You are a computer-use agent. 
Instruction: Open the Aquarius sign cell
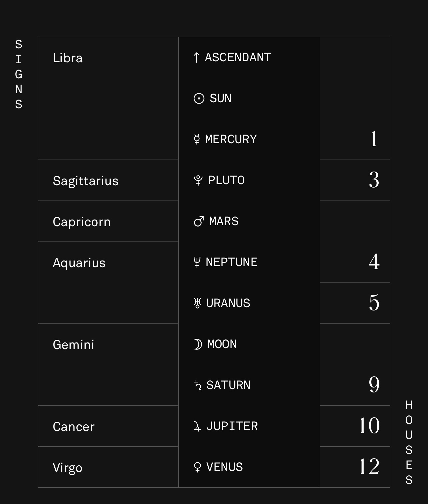point(108,282)
